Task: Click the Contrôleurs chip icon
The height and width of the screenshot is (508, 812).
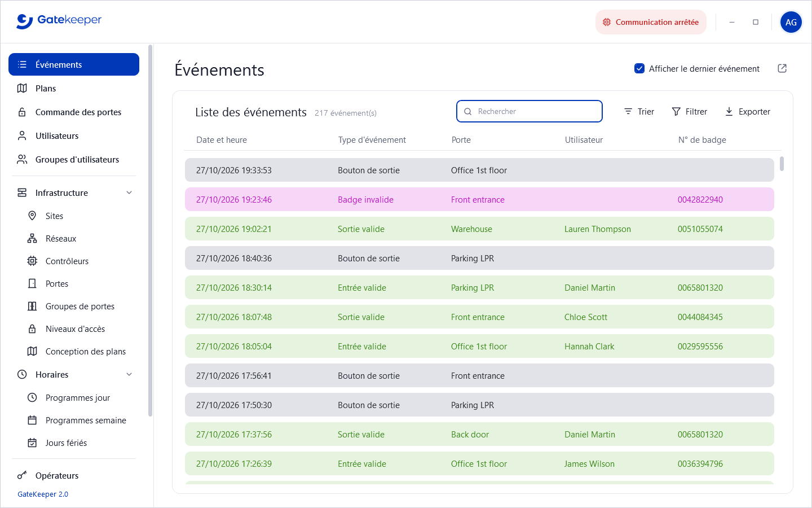Action: click(x=32, y=261)
